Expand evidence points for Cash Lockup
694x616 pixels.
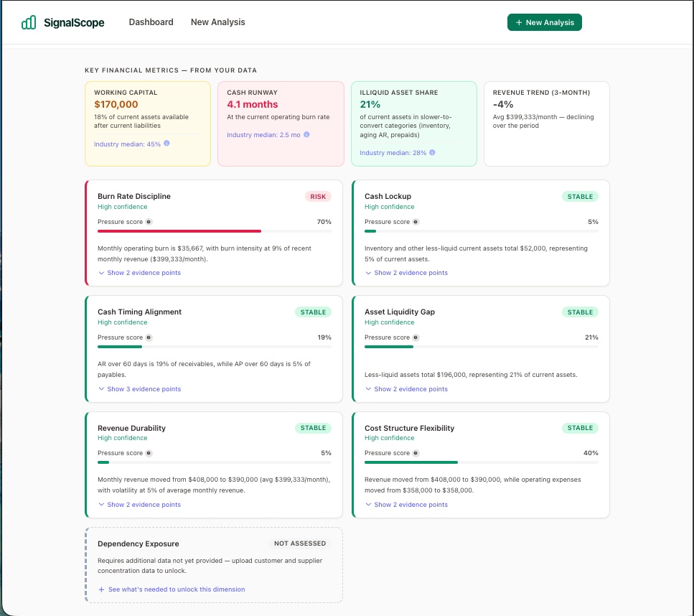pos(406,273)
